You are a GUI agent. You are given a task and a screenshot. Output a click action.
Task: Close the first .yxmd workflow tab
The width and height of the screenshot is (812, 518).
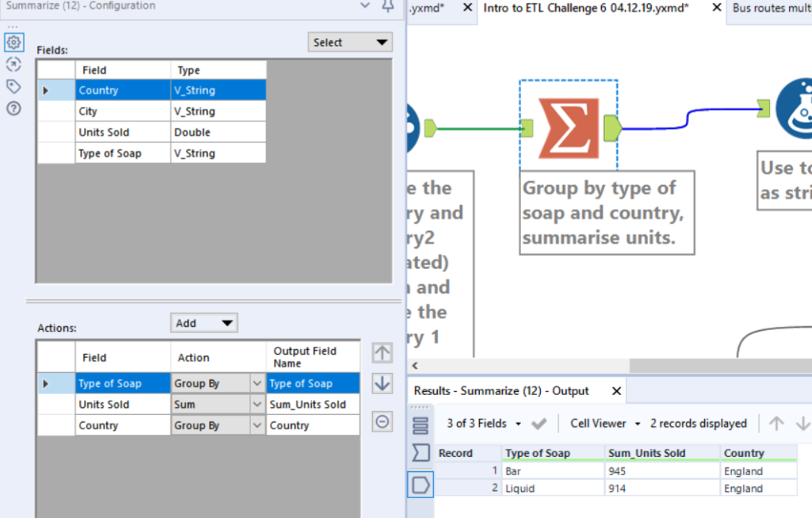point(467,7)
